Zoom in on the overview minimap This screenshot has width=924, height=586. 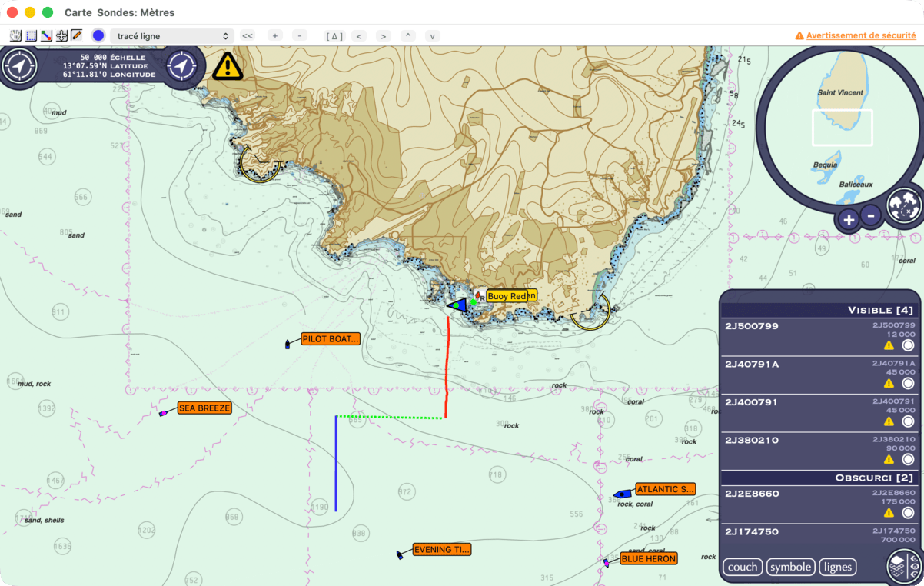[x=849, y=220]
